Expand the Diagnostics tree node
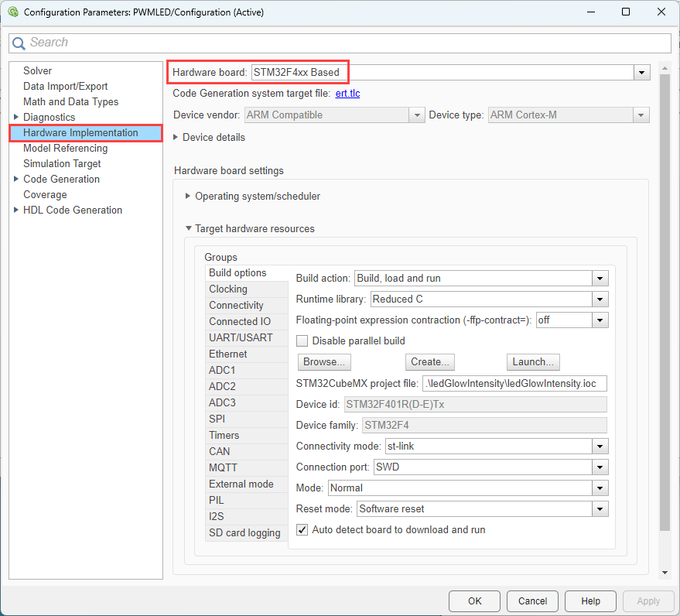This screenshot has width=680, height=616. click(x=15, y=118)
